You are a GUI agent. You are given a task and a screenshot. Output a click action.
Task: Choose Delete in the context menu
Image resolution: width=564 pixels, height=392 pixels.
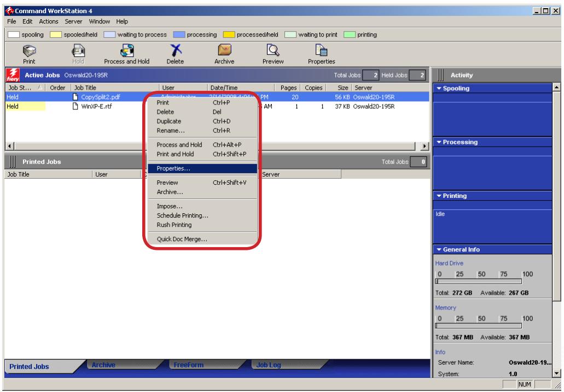pyautogui.click(x=202, y=112)
